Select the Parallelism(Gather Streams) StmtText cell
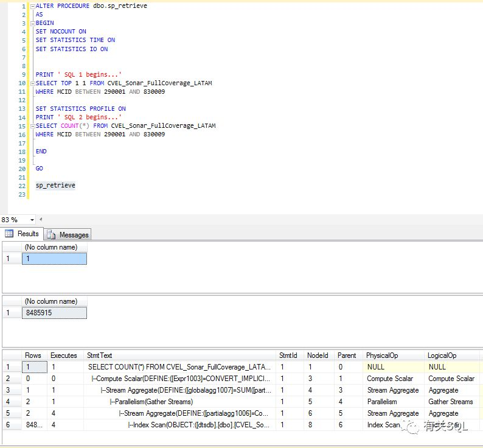 [179, 402]
